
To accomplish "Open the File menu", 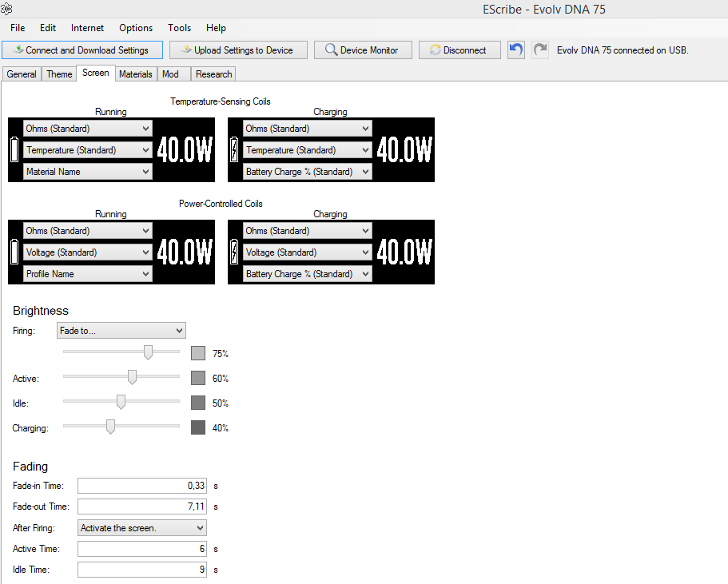I will (18, 28).
